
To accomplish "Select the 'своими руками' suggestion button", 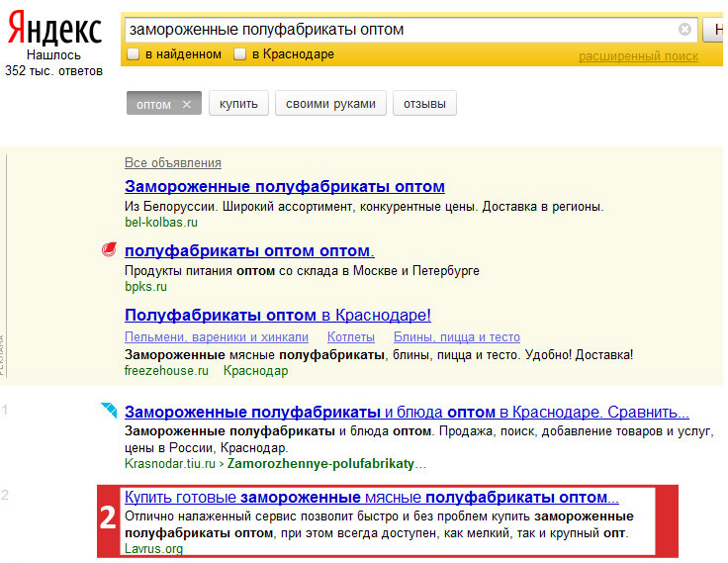I will click(330, 103).
